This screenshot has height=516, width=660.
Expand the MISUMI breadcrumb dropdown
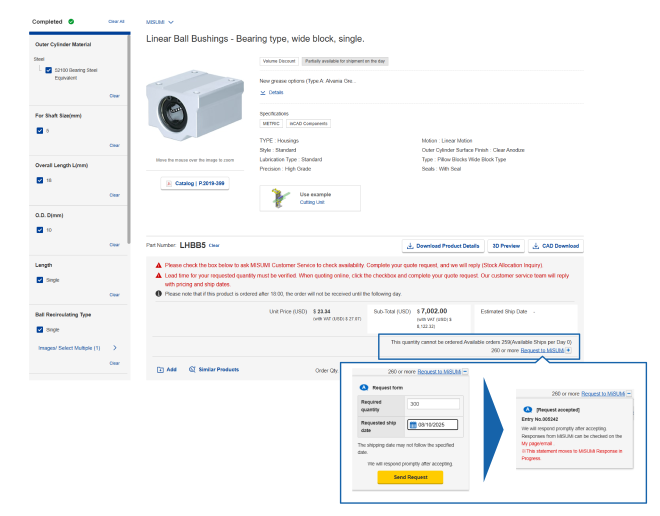tap(171, 21)
